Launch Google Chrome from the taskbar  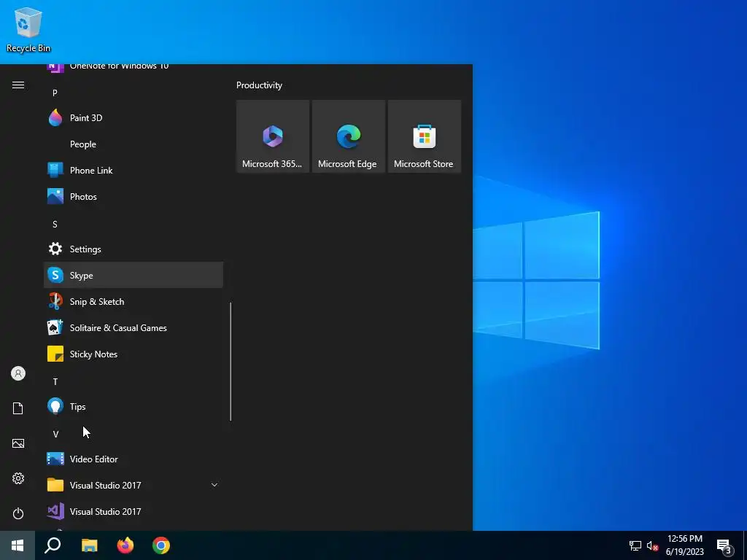pos(161,545)
